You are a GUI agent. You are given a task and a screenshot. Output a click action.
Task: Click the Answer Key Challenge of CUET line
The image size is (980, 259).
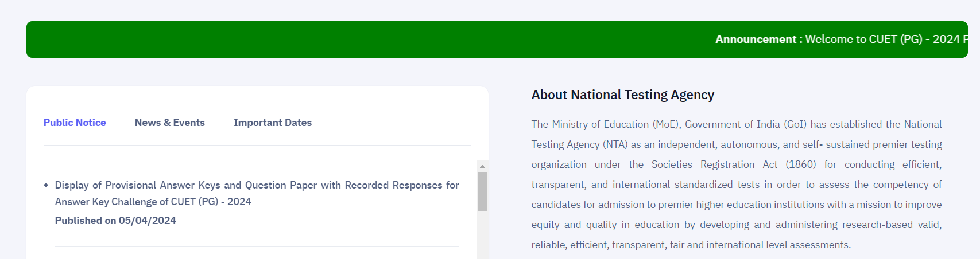153,202
